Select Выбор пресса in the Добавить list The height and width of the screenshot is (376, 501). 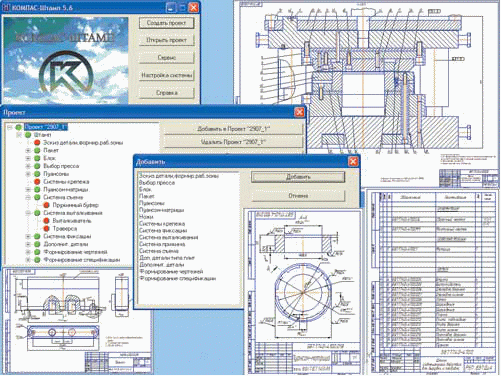click(x=157, y=183)
